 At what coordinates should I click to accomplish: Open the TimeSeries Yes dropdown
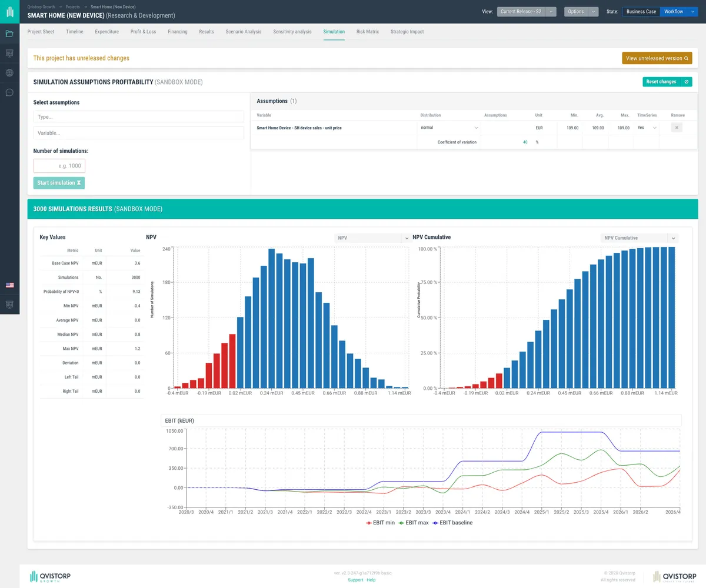point(647,128)
